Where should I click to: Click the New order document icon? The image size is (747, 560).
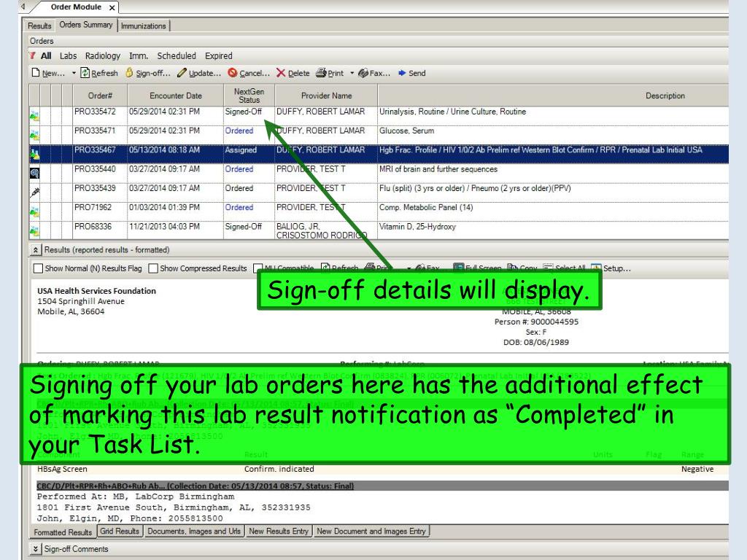(35, 73)
